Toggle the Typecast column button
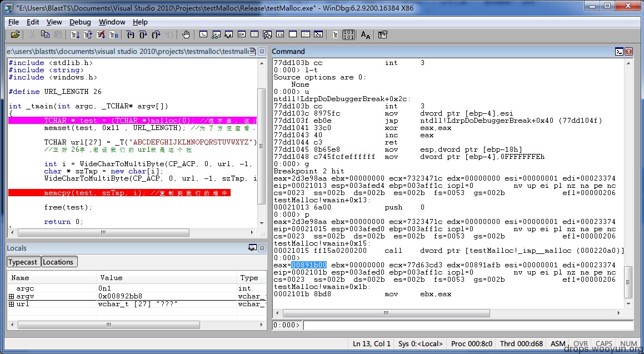 [23, 262]
